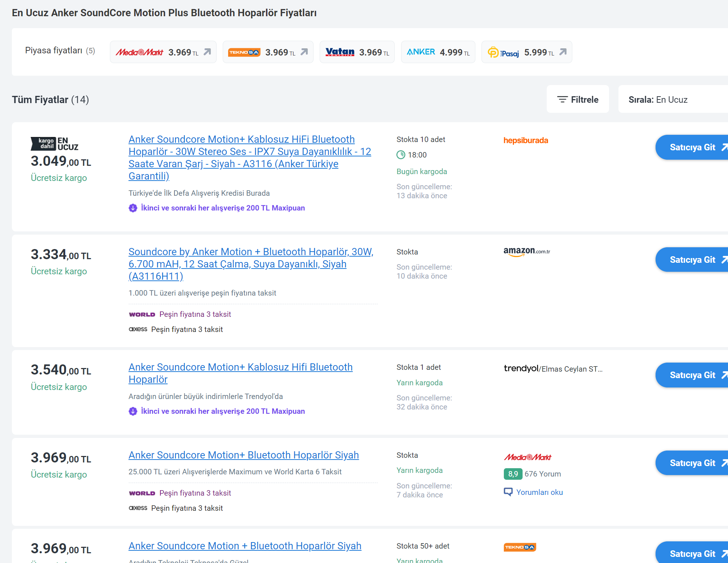Image resolution: width=728 pixels, height=563 pixels.
Task: Click the Elmas Ceylan seller name
Action: [x=572, y=369]
